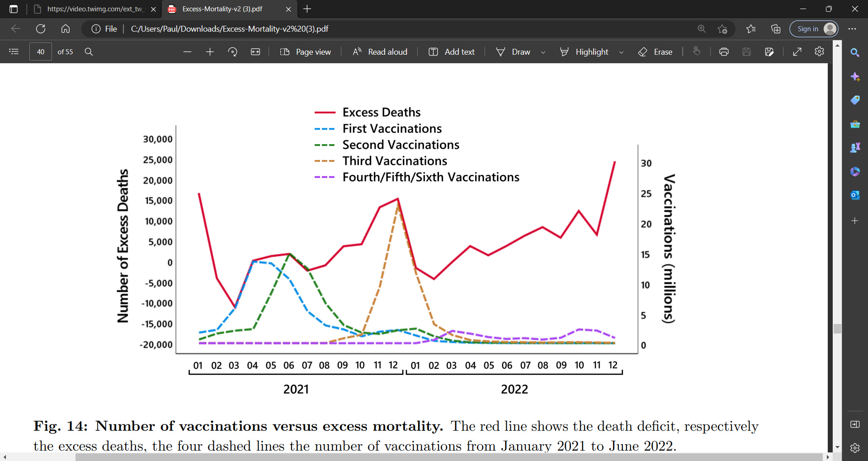Screen dimensions: 868x461
Task: Add this page to favorites
Action: pyautogui.click(x=722, y=29)
